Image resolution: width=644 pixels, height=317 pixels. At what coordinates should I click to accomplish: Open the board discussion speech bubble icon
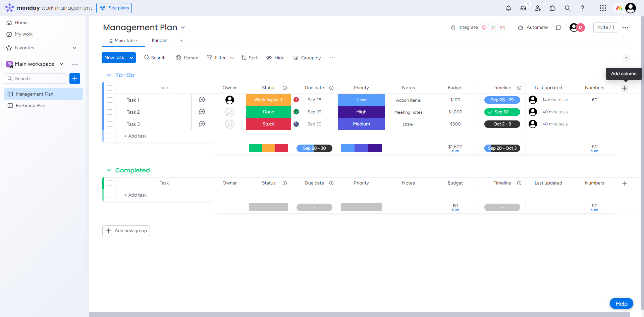558,28
